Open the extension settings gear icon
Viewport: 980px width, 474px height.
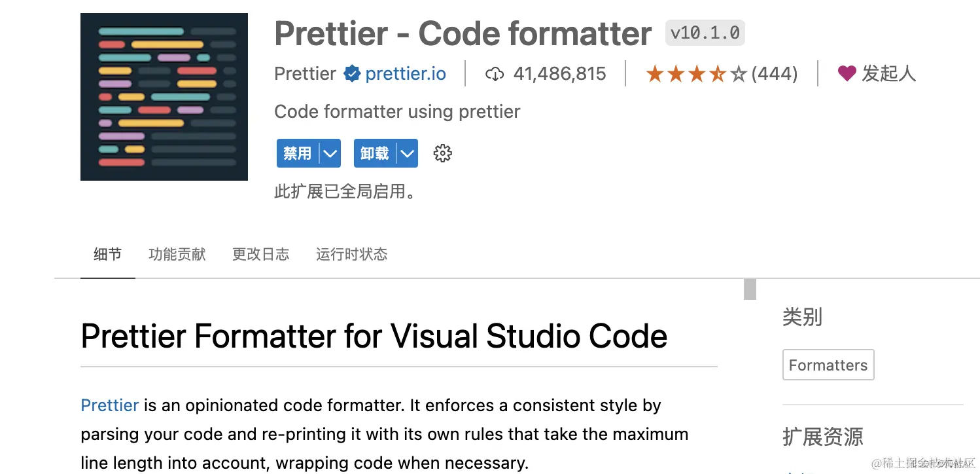(442, 153)
